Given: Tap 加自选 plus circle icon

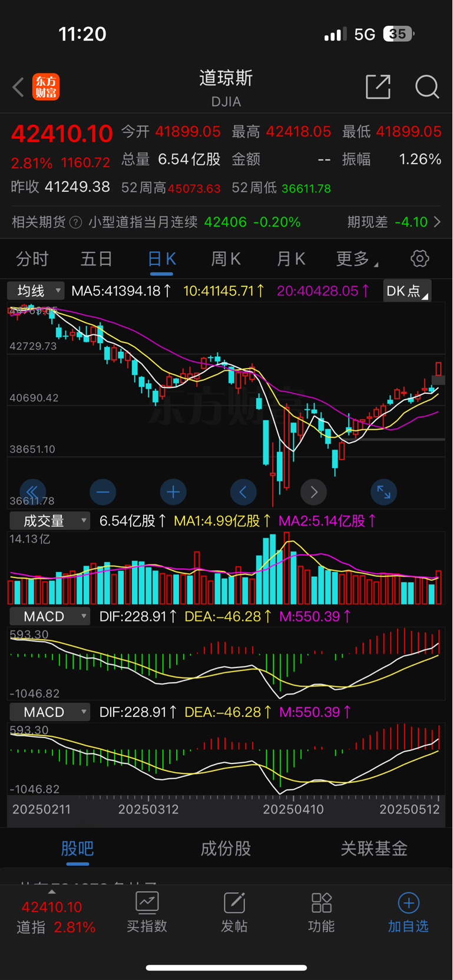Looking at the screenshot, I should tap(408, 902).
